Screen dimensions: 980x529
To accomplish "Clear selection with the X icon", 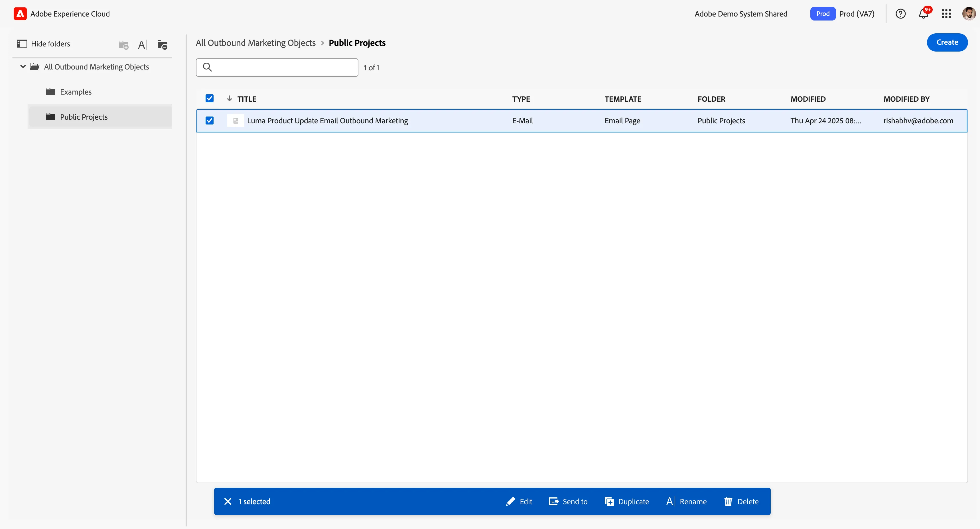I will [228, 501].
